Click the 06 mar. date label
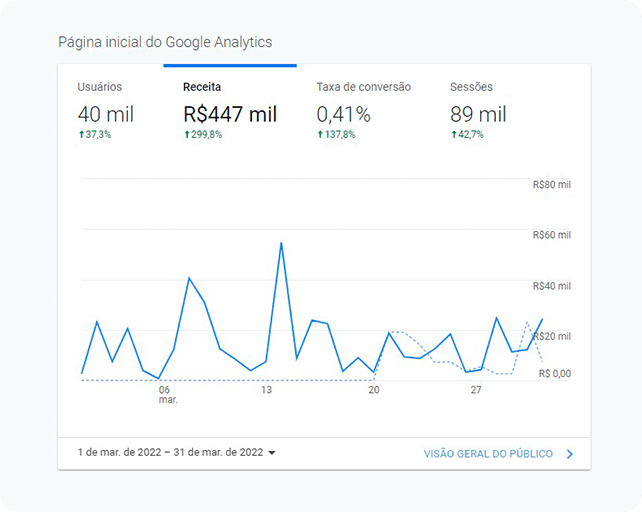The image size is (642, 512). (168, 395)
